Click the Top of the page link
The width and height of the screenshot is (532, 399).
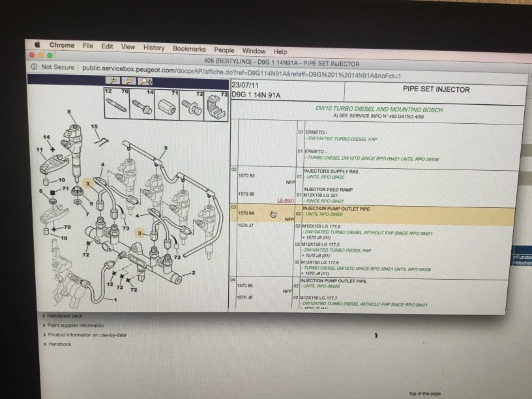pos(425,393)
